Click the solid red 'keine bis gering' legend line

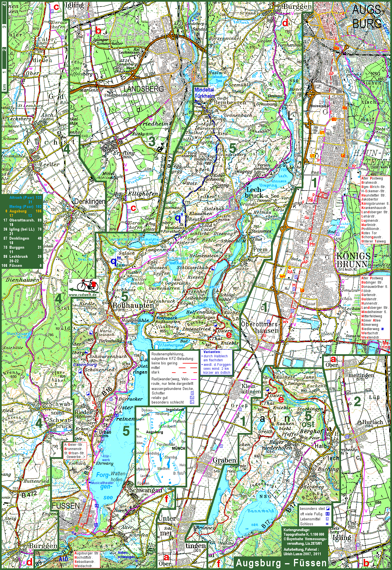[x=190, y=363]
